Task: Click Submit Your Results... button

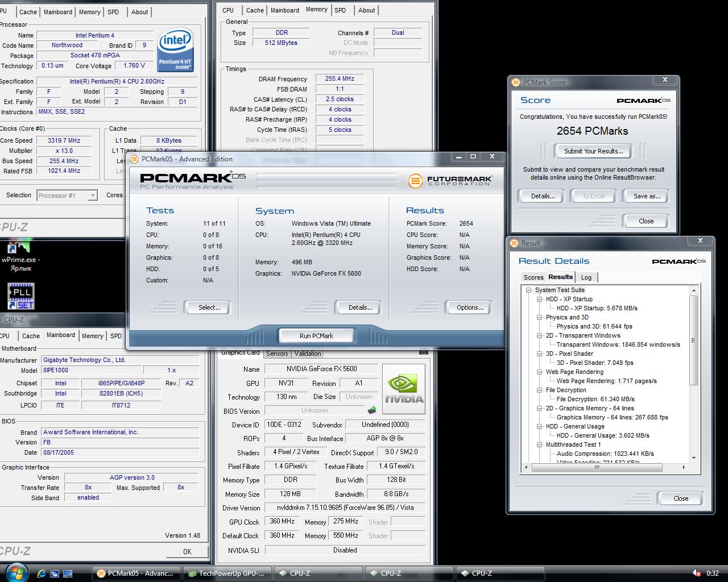Action: click(x=594, y=151)
